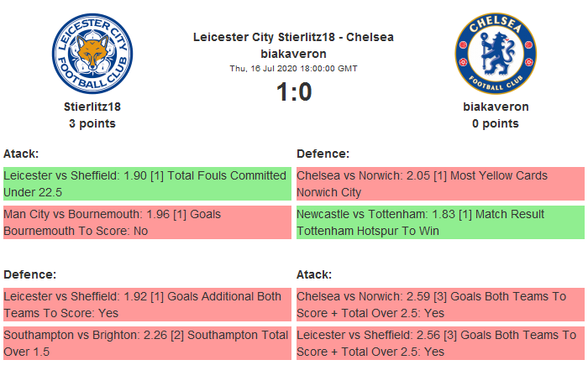
Task: Select Leicester vs Sheffield 2.56 Goals bet
Action: (440, 343)
